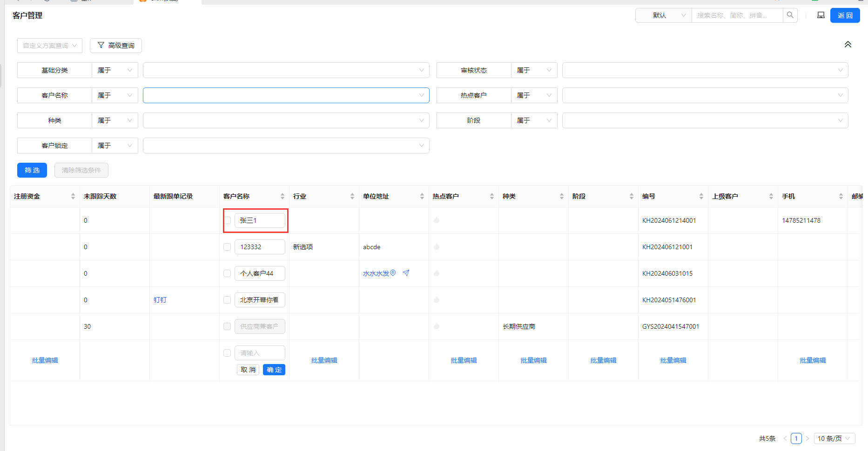Click 批量编辑 under 注册资金 column
Image resolution: width=868 pixels, height=451 pixels.
tap(45, 360)
